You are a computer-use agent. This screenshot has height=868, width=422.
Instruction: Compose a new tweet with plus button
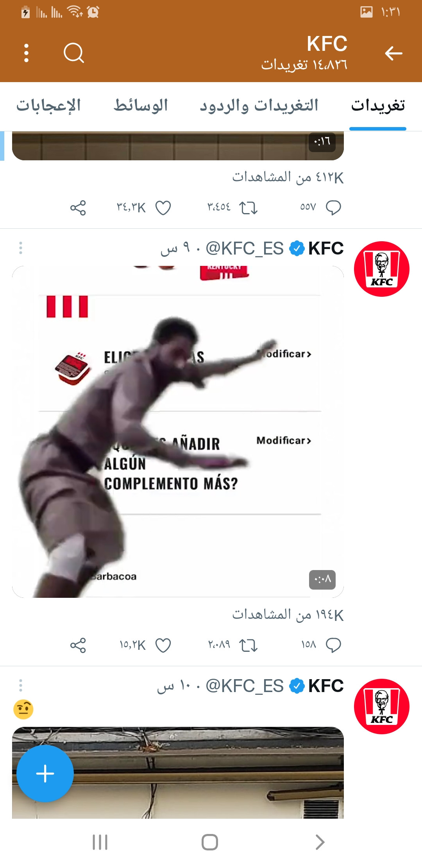click(x=45, y=773)
